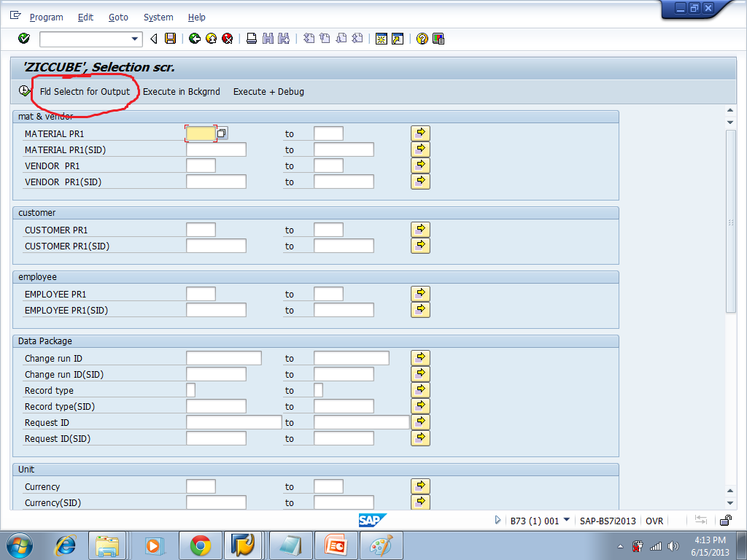
Task: Open the value help for MATERIAL PR1
Action: 222,133
